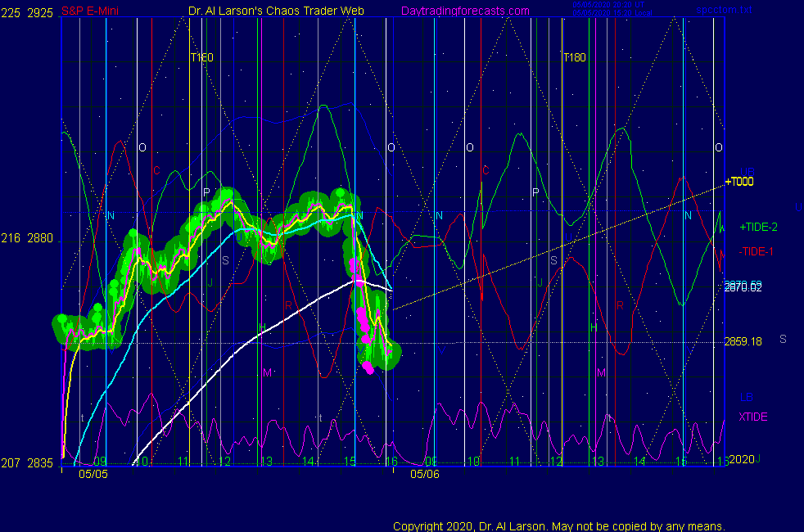
Task: Click the "05/05" date label
Action: pos(93,474)
